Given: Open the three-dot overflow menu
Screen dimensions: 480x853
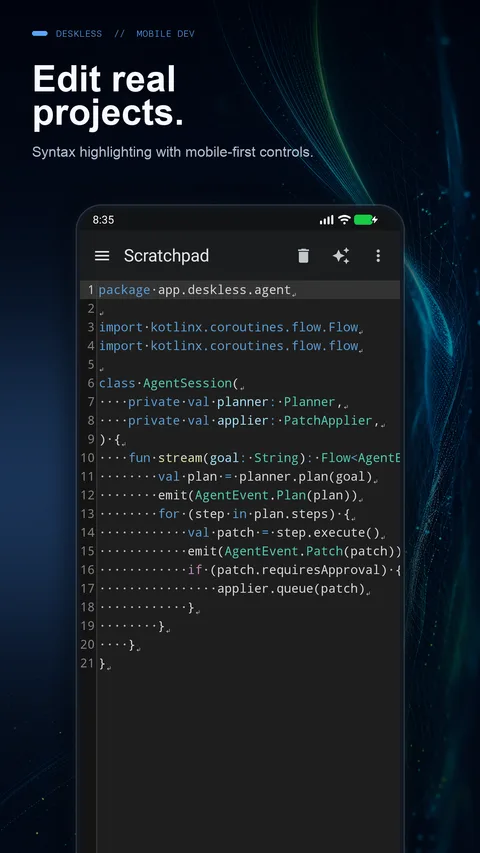Looking at the screenshot, I should [x=378, y=256].
